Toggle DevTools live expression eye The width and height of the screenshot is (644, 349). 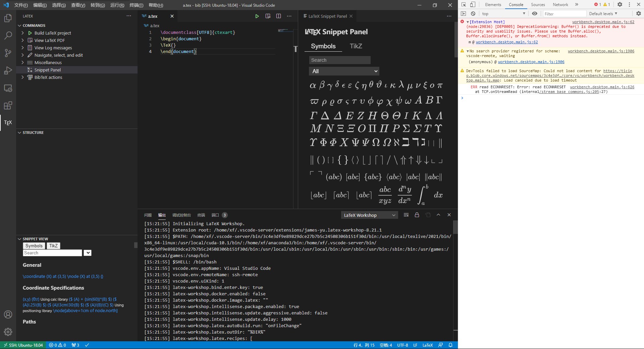(x=535, y=14)
